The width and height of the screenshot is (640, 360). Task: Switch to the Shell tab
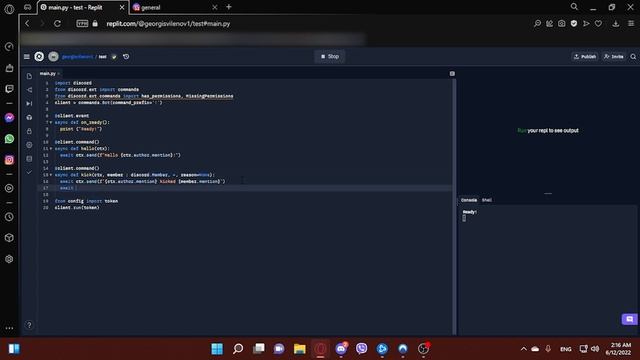pyautogui.click(x=487, y=200)
